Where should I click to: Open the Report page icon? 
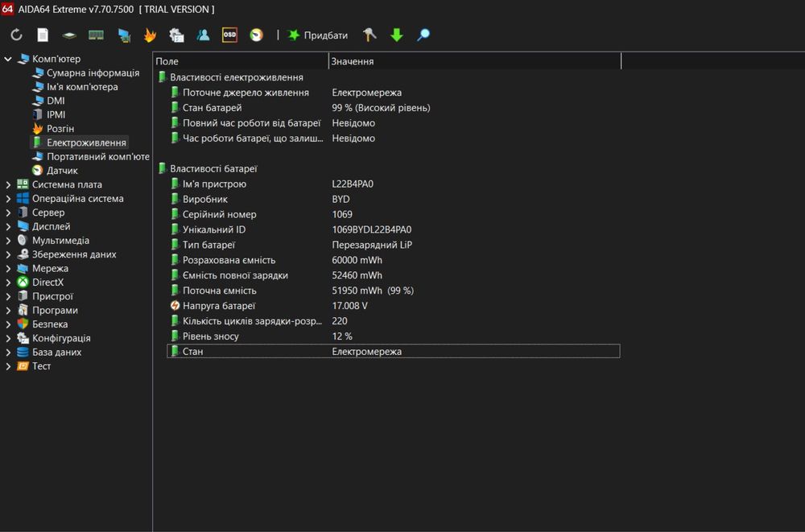(43, 35)
